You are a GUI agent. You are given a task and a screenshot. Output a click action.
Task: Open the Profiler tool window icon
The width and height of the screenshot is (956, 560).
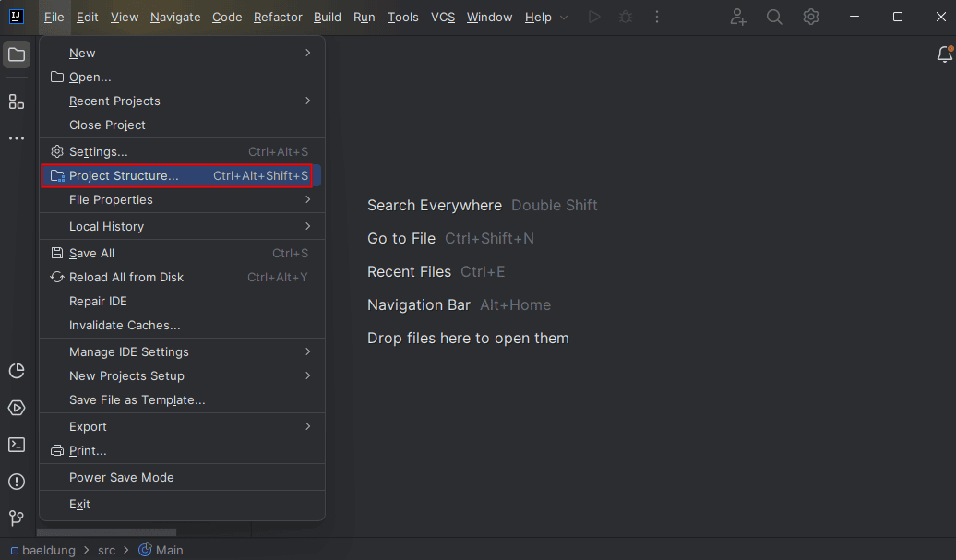point(17,371)
